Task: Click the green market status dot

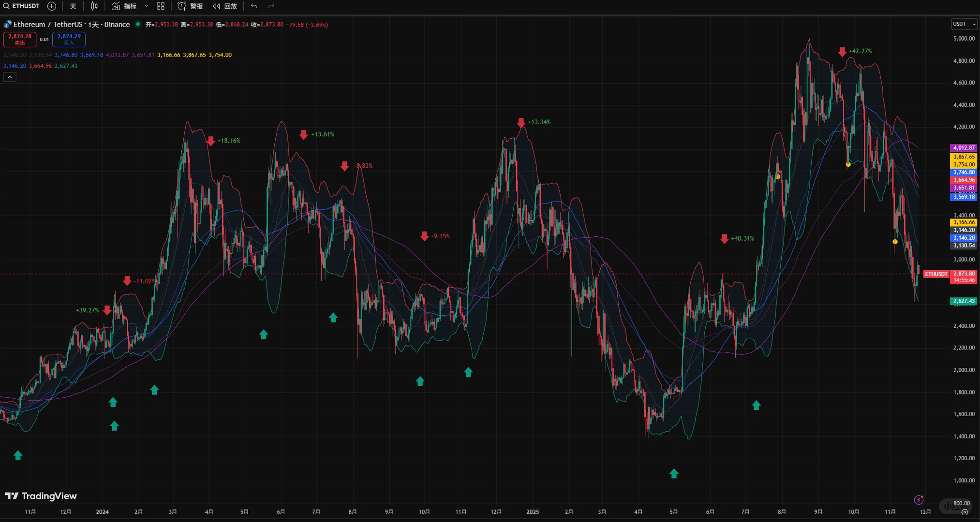Action: pos(138,24)
